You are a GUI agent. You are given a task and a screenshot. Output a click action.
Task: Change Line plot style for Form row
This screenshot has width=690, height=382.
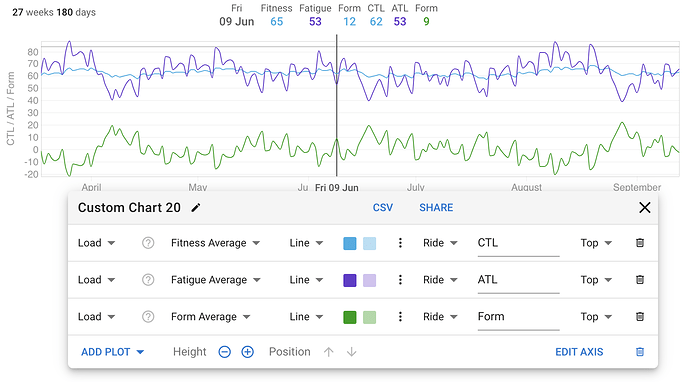tap(306, 317)
